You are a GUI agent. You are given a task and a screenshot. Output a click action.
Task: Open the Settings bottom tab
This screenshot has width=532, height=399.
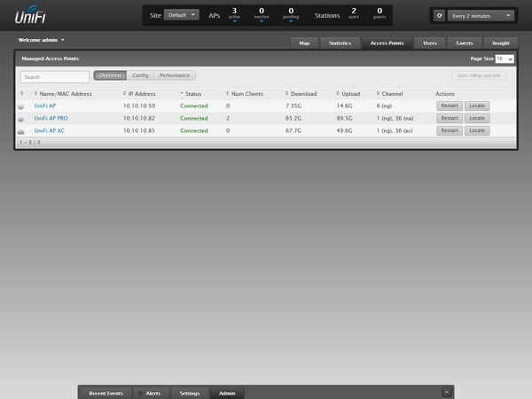(x=190, y=393)
